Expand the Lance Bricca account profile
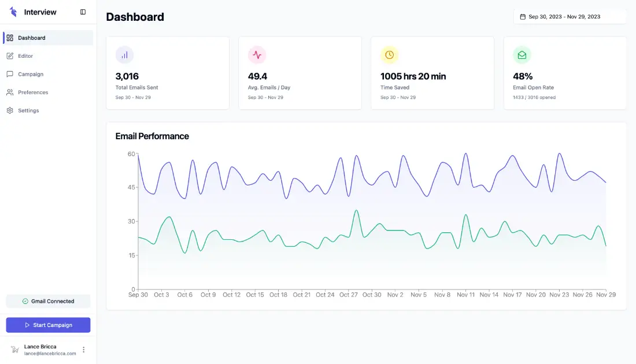 pyautogui.click(x=49, y=350)
